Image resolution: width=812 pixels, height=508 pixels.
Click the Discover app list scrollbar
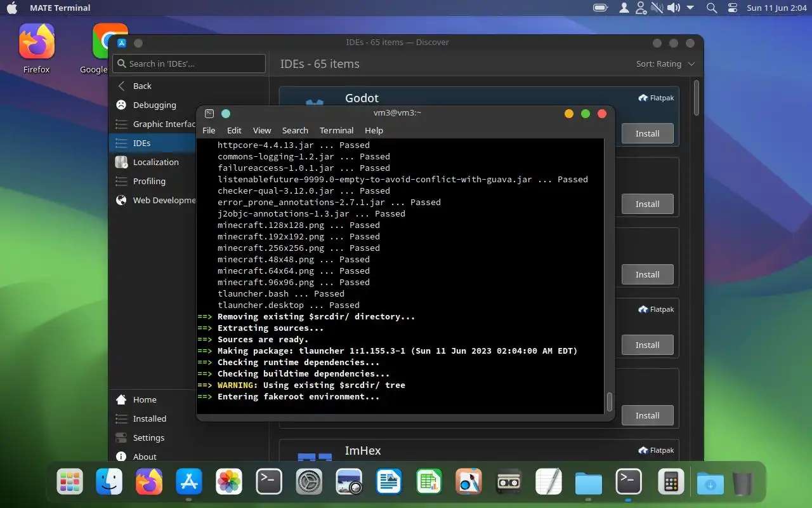pos(696,97)
